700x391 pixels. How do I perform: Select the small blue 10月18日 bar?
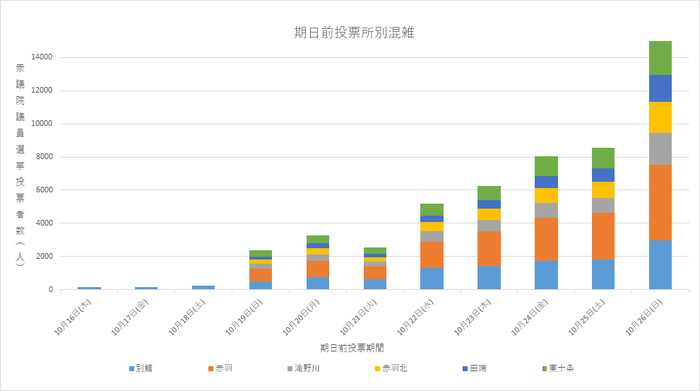(204, 287)
